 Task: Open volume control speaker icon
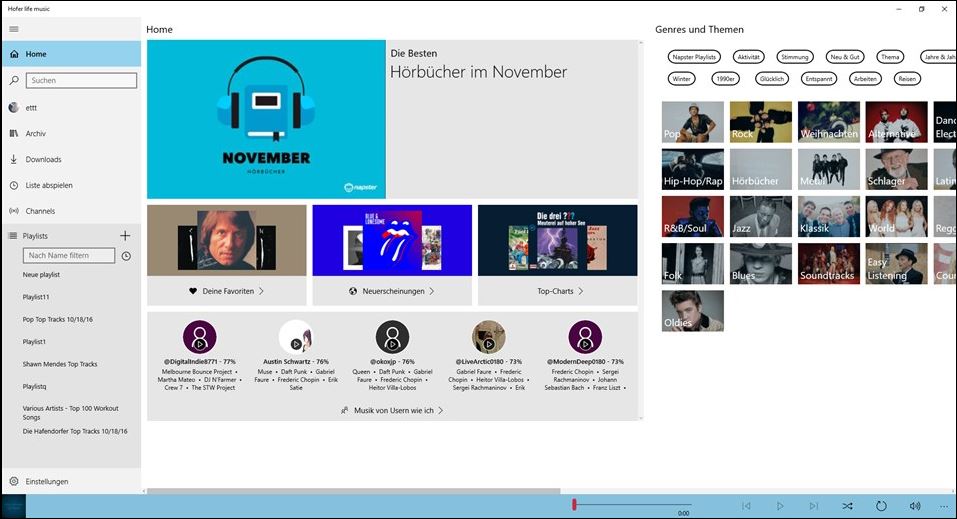tap(914, 506)
